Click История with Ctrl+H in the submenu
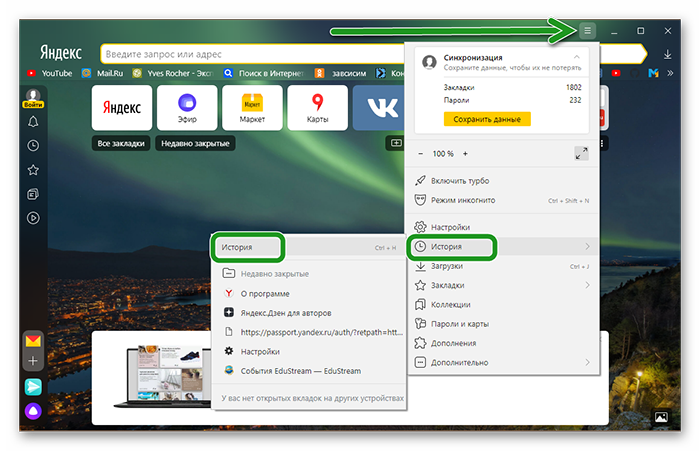This screenshot has height=451, width=700. pyautogui.click(x=308, y=247)
